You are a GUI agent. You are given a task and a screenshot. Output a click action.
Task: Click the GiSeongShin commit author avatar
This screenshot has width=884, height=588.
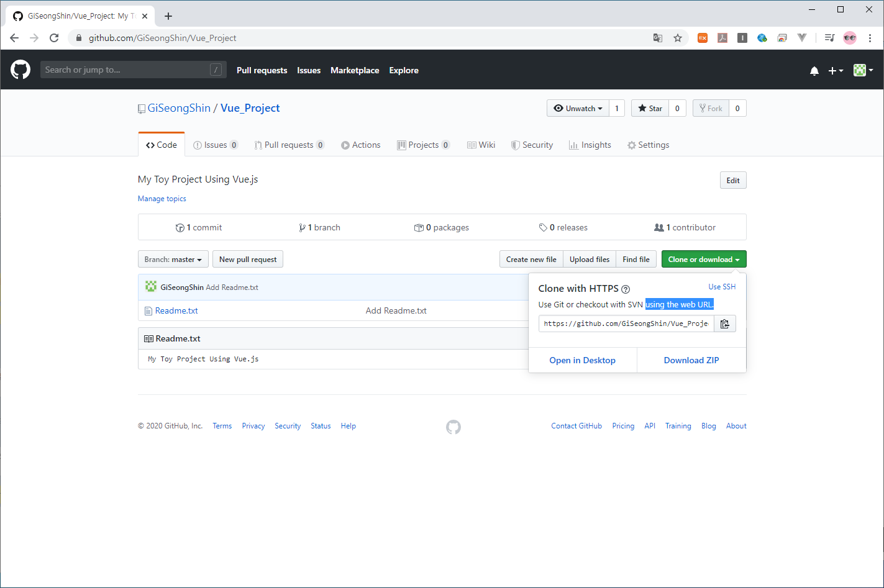(x=151, y=286)
